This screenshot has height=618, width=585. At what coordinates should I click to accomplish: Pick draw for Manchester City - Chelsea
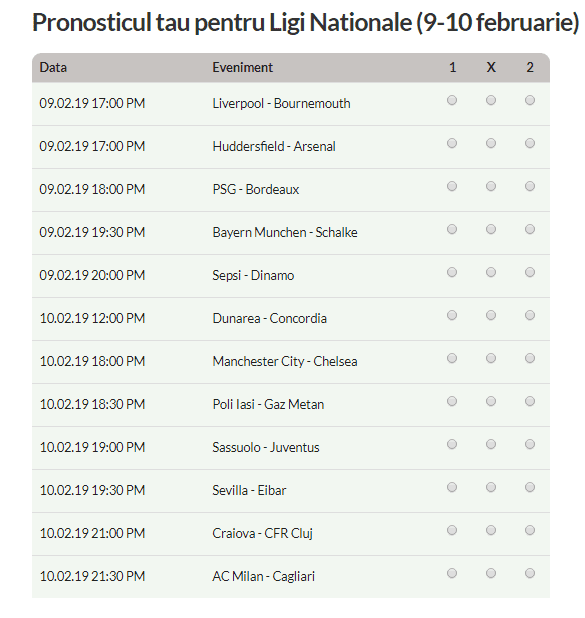491,358
